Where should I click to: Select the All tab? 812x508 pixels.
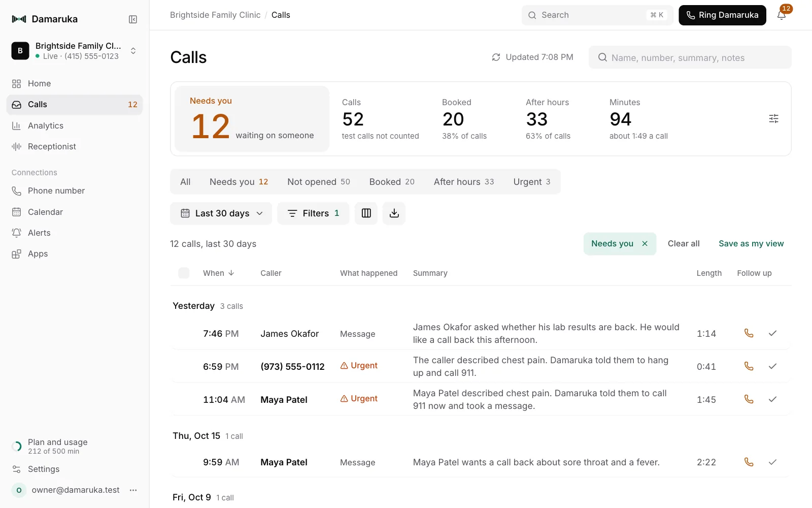[x=185, y=182]
